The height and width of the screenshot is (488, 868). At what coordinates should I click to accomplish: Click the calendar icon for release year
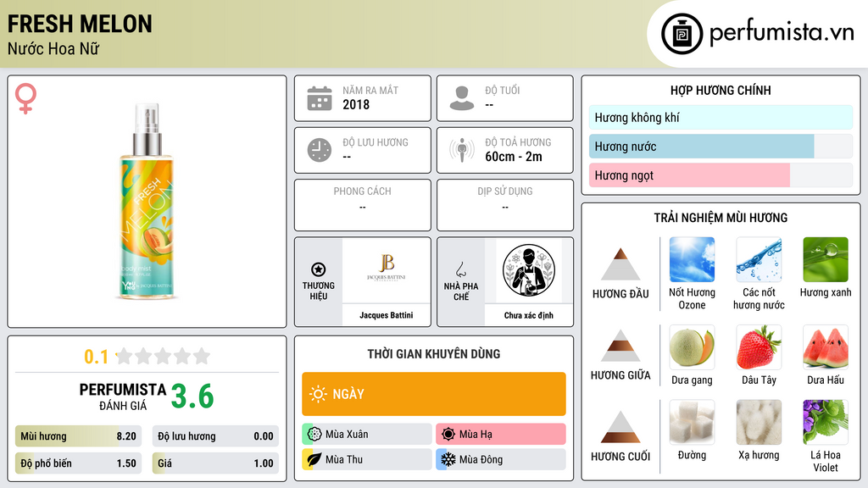[320, 98]
